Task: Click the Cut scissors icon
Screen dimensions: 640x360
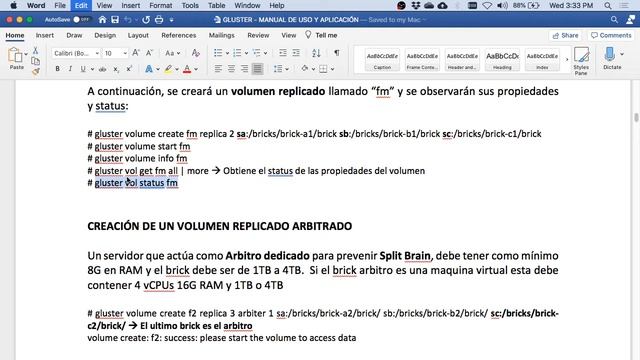Action: (36, 51)
